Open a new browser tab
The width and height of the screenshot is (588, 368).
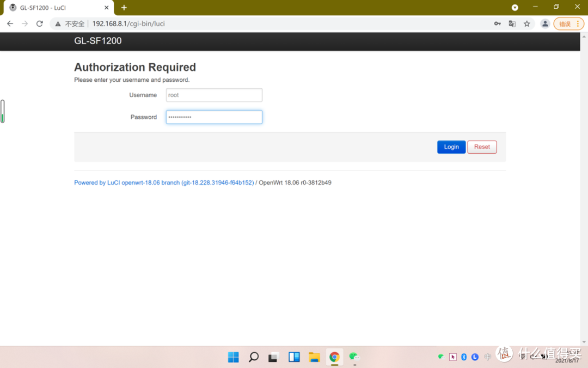click(124, 8)
